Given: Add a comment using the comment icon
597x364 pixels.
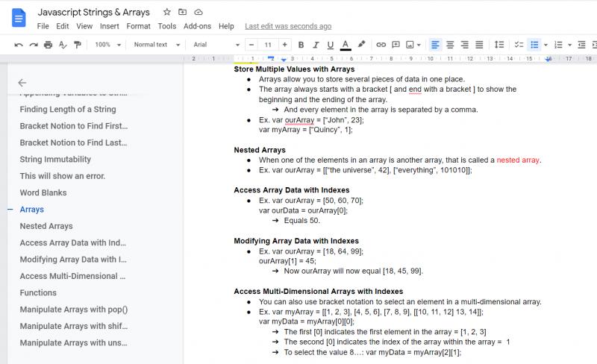Looking at the screenshot, I should (x=396, y=45).
